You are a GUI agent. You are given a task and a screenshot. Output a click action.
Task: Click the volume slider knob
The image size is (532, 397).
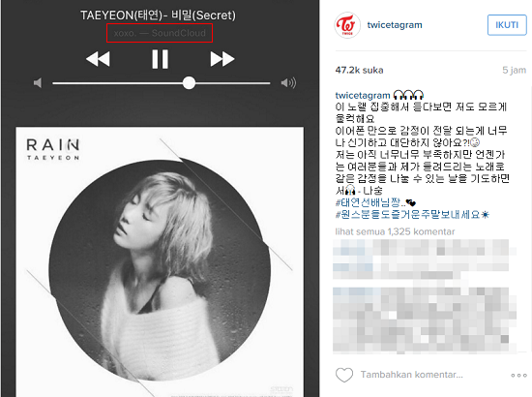point(189,83)
